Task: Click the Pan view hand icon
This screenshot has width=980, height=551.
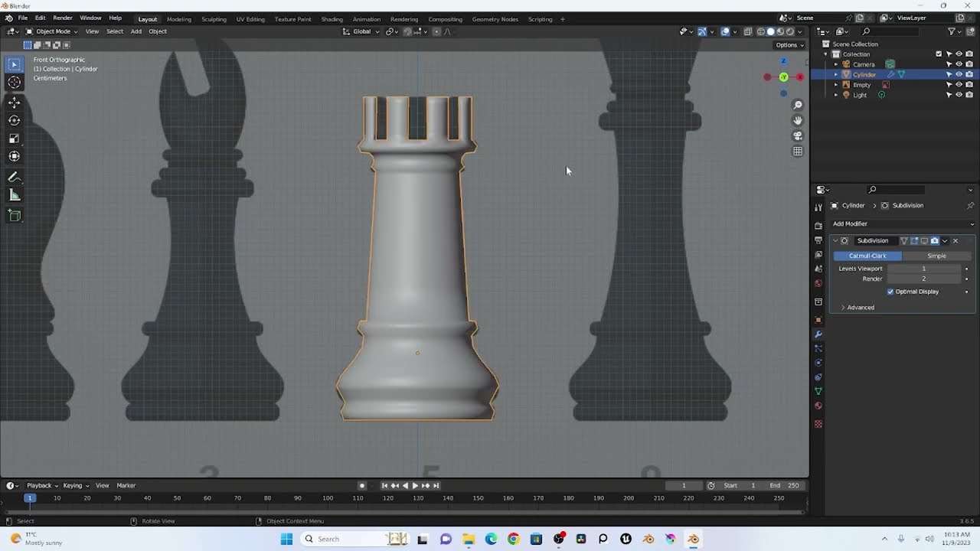Action: [798, 120]
